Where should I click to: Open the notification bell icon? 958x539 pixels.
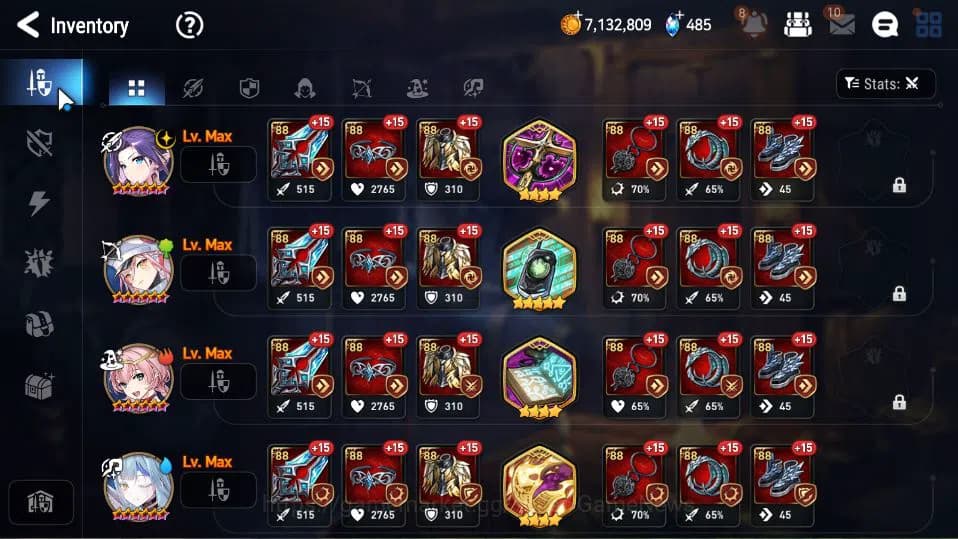pos(753,24)
